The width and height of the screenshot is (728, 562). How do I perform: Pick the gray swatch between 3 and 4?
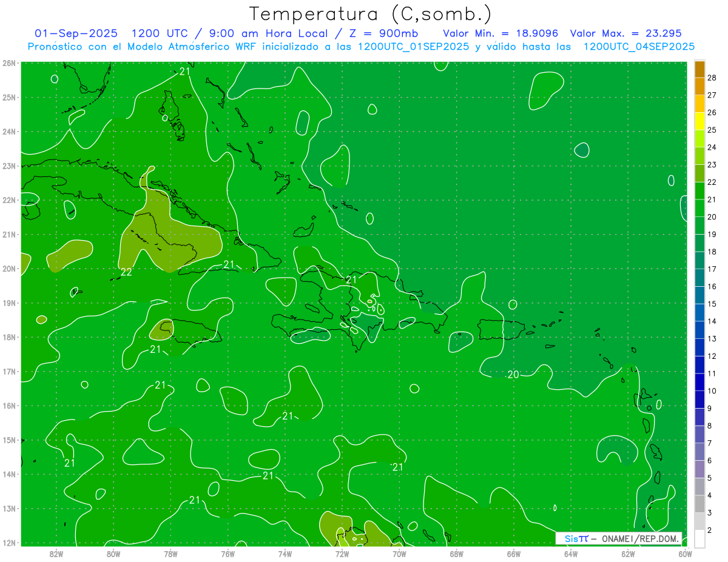tap(699, 504)
